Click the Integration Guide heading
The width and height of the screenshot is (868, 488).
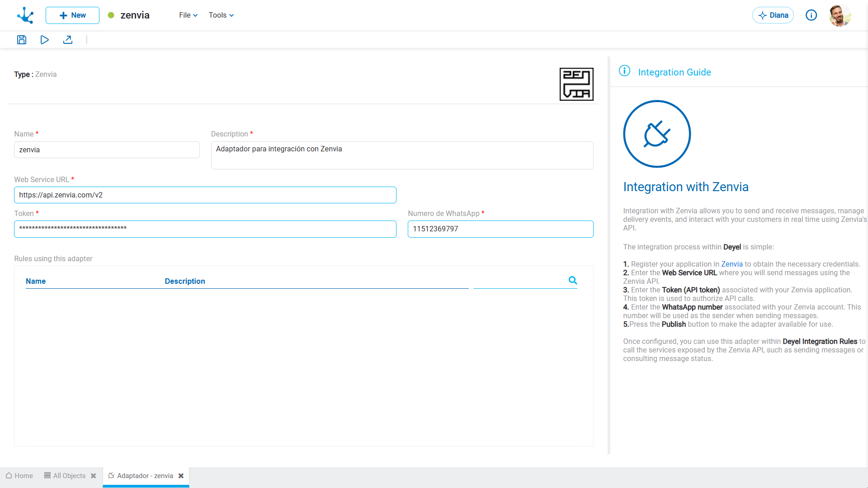675,72
